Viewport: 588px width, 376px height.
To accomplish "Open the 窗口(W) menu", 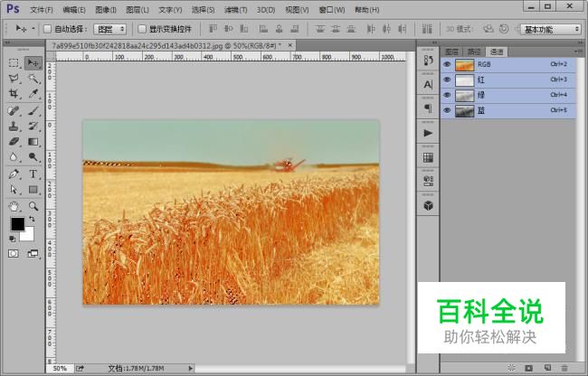I will click(331, 10).
